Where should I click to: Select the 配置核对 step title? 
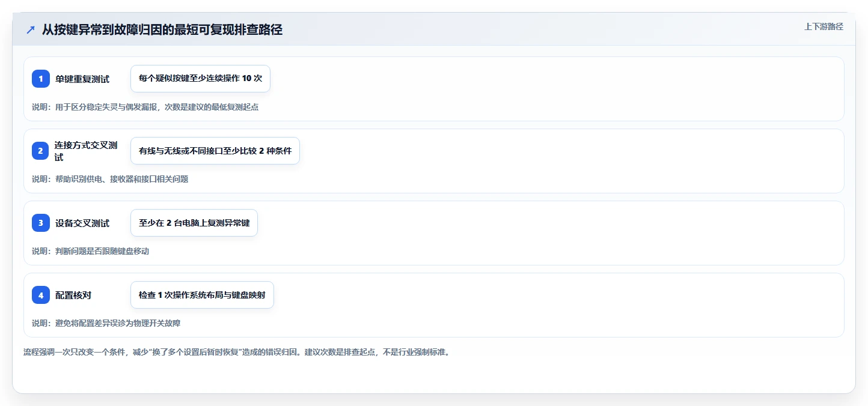pos(73,295)
